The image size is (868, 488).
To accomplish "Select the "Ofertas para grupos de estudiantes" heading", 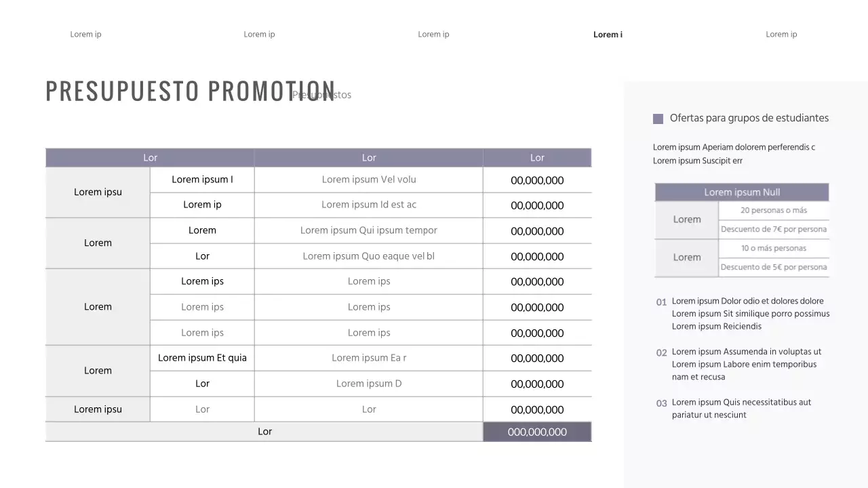I will point(749,118).
